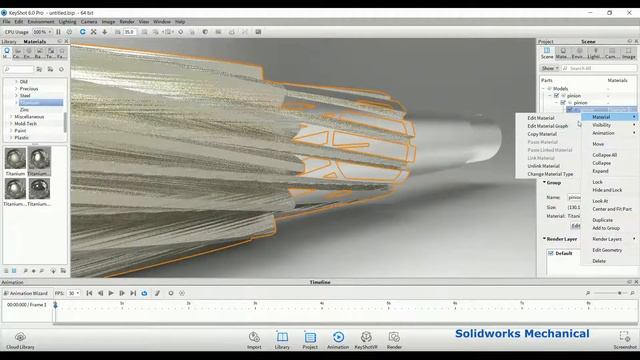
Task: Open the Render menu
Action: [127, 22]
